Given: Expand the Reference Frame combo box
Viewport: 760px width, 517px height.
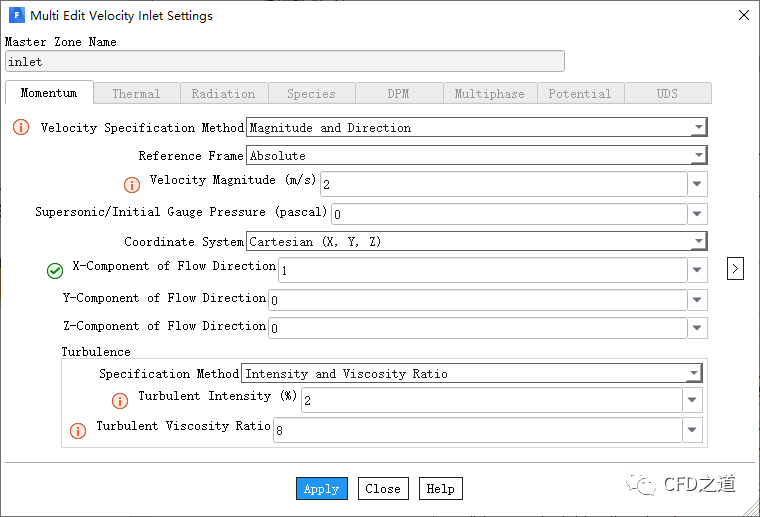Looking at the screenshot, I should (697, 156).
